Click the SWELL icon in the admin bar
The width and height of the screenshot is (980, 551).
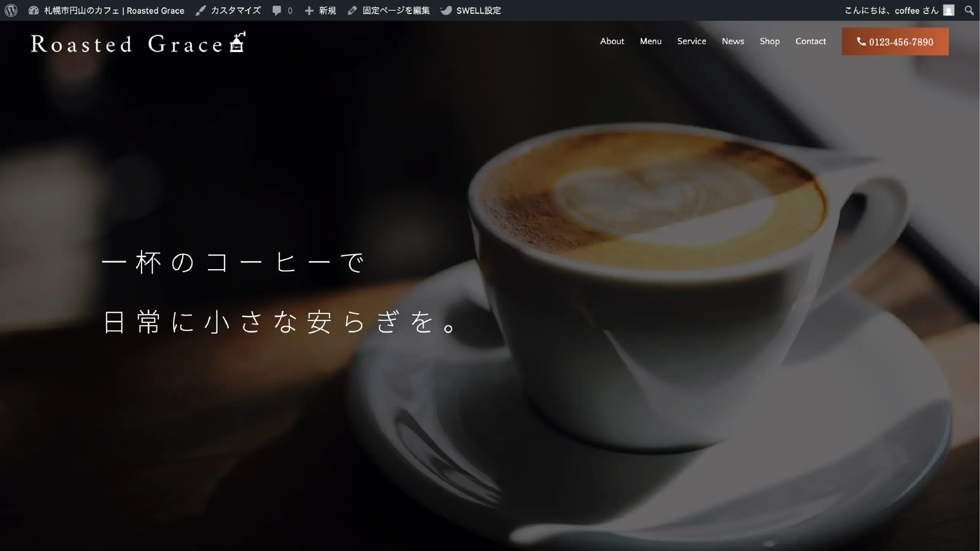[x=446, y=10]
